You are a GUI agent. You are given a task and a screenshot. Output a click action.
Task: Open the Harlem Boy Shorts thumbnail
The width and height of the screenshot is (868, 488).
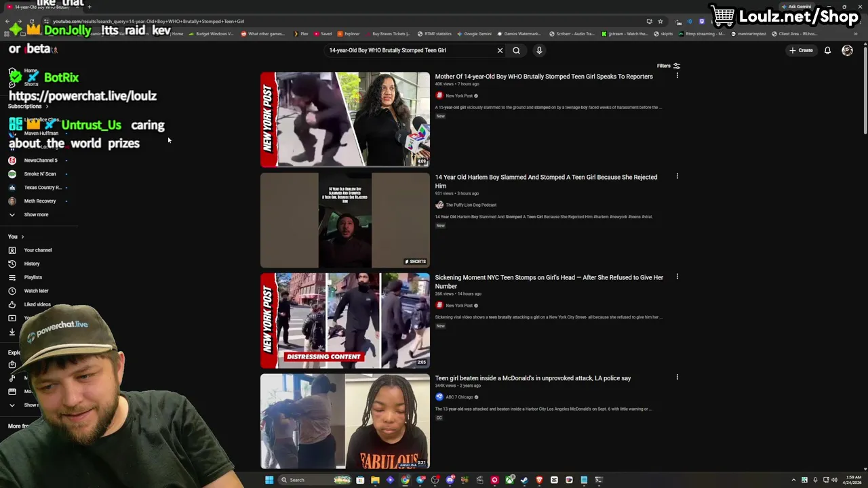(345, 220)
